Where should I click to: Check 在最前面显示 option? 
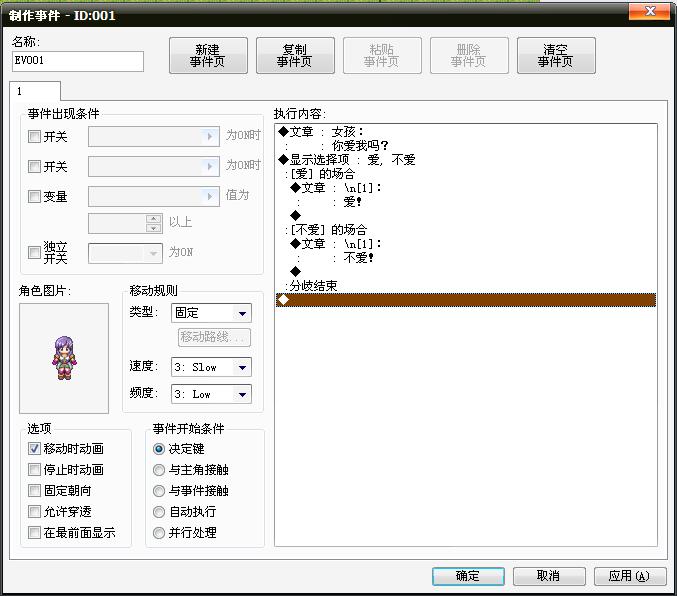(34, 533)
